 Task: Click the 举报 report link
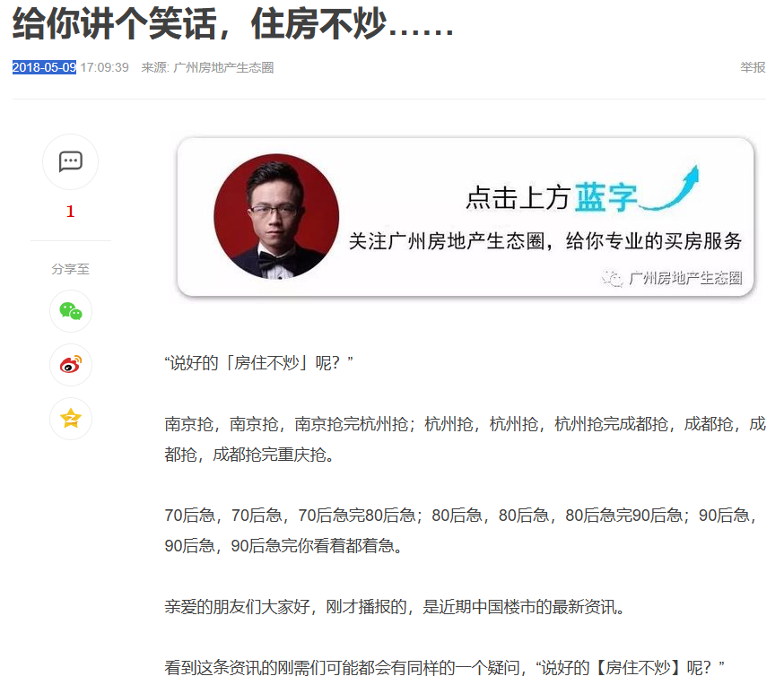click(x=753, y=67)
